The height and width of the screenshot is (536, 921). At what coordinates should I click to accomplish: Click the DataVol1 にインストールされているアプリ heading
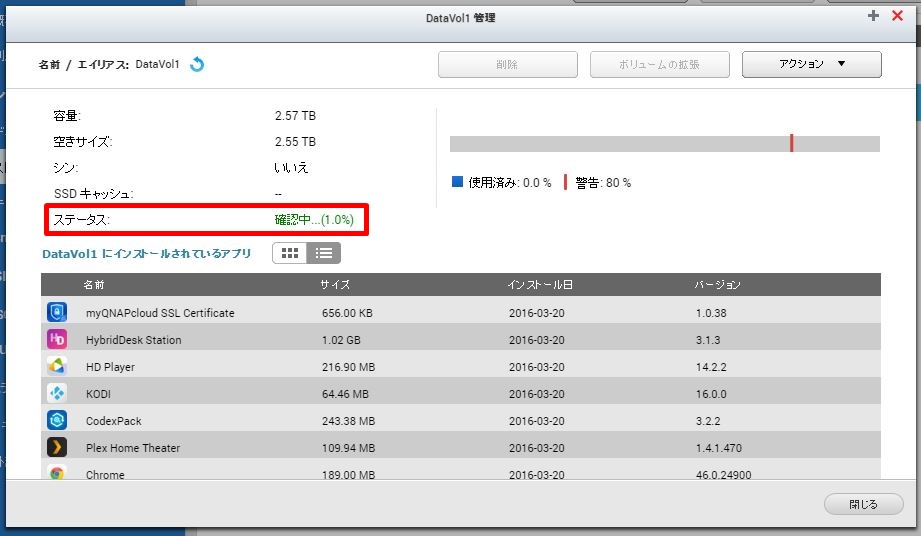tap(147, 254)
